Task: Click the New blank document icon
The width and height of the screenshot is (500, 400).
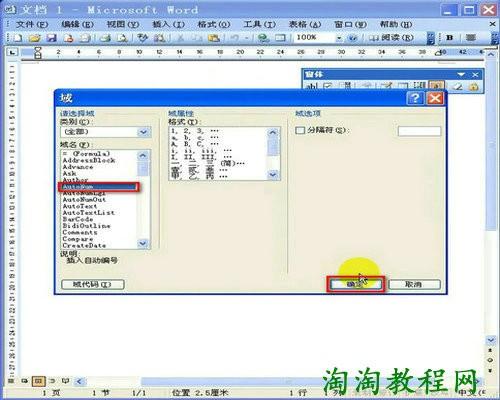Action: (x=18, y=38)
